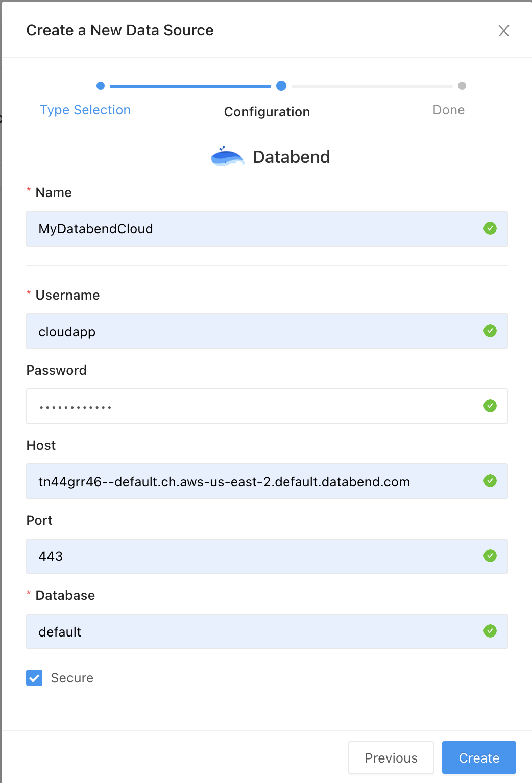
Task: Click the Previous button
Action: [391, 757]
